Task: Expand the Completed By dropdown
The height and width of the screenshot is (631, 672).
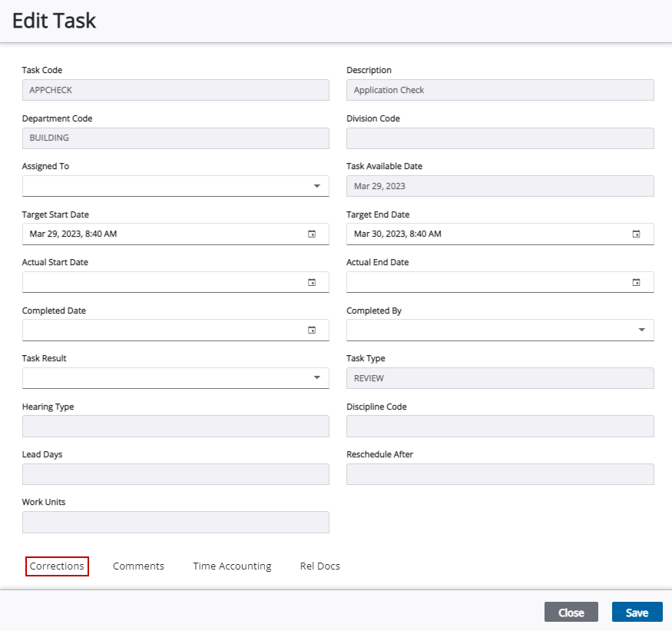Action: pos(641,330)
